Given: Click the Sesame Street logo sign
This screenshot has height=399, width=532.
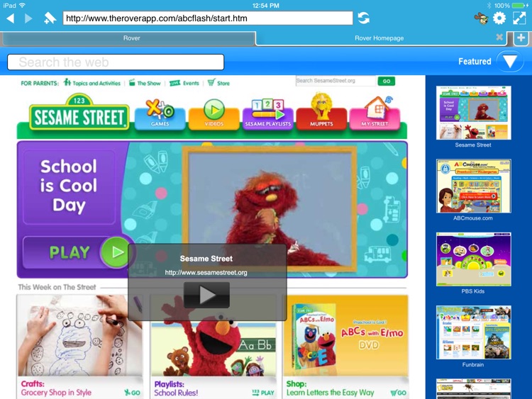Looking at the screenshot, I should (x=79, y=113).
